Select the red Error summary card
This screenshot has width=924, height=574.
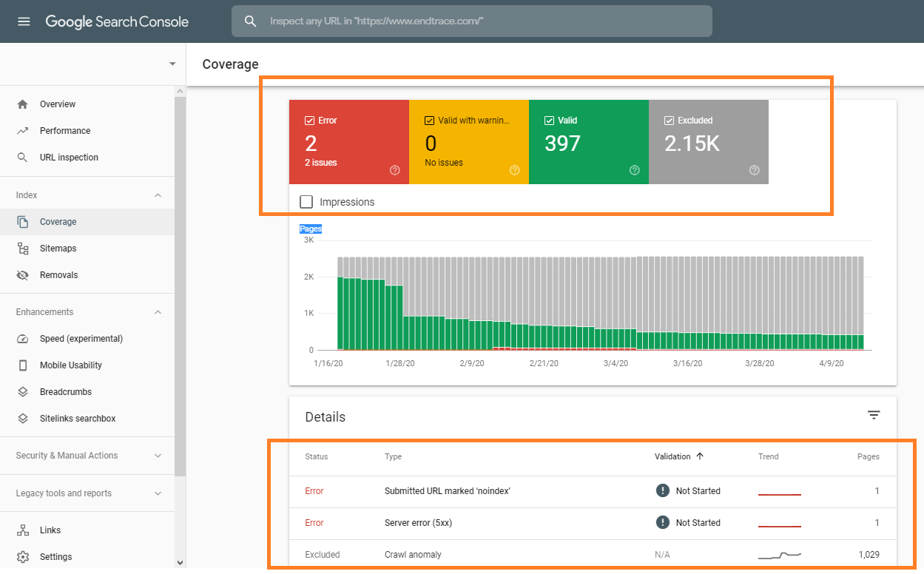tap(349, 142)
